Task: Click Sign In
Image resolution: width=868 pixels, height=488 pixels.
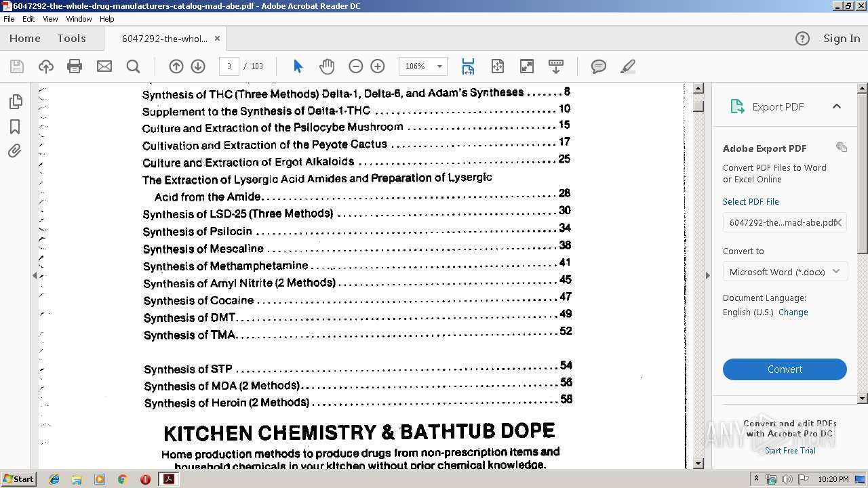Action: click(x=842, y=39)
